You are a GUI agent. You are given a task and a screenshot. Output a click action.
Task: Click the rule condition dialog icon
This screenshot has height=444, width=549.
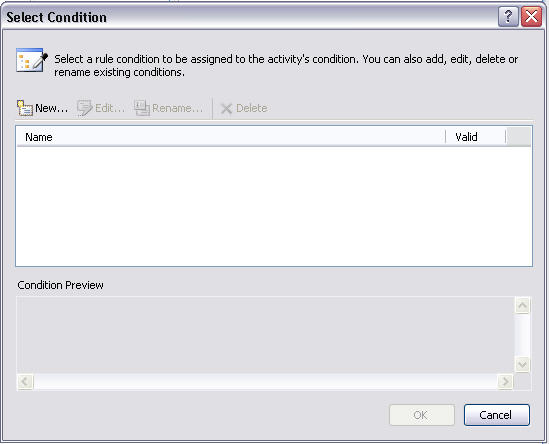[32, 61]
